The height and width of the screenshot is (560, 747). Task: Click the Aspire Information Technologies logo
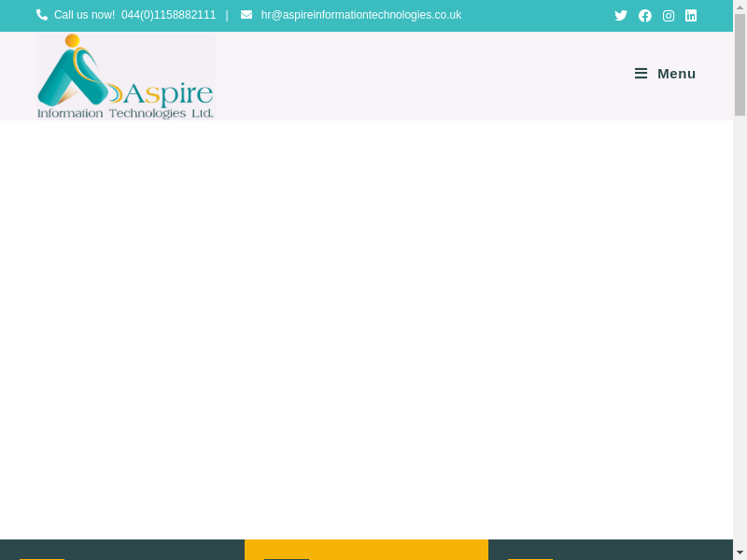point(125,77)
